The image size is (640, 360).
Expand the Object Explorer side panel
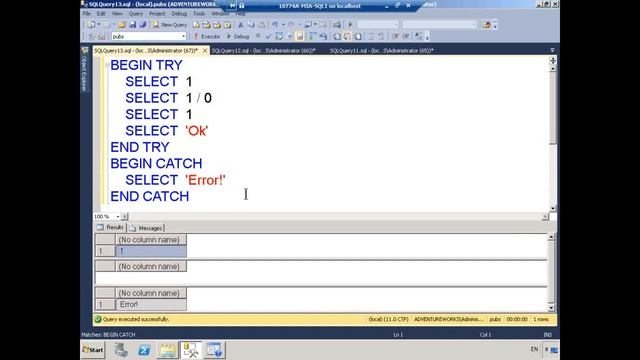(x=84, y=69)
